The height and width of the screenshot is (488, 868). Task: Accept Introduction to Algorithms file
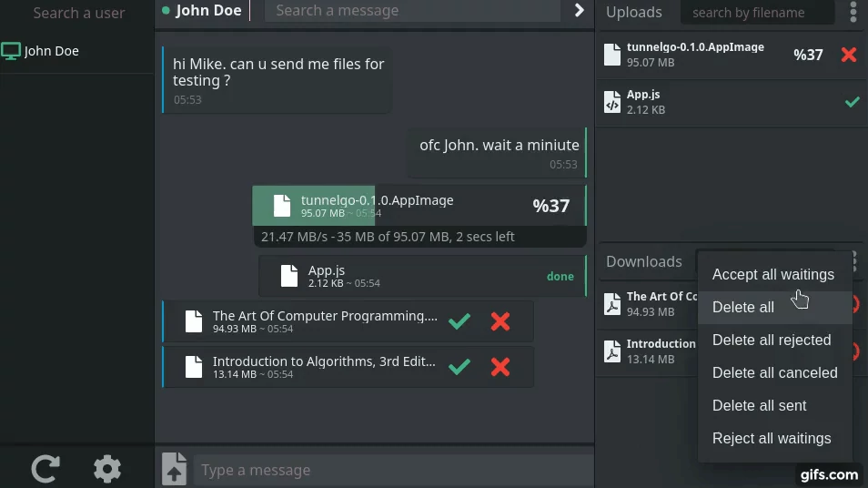coord(459,366)
